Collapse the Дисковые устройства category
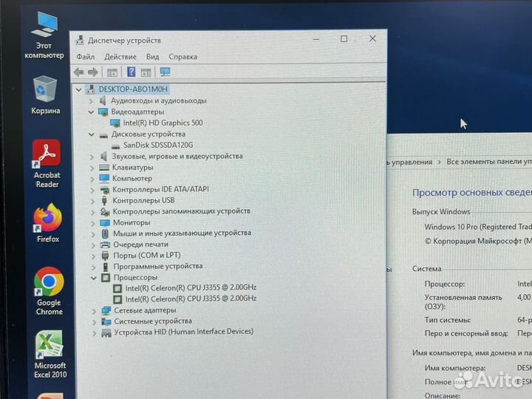Screen dimensions: 532x399 [92, 134]
